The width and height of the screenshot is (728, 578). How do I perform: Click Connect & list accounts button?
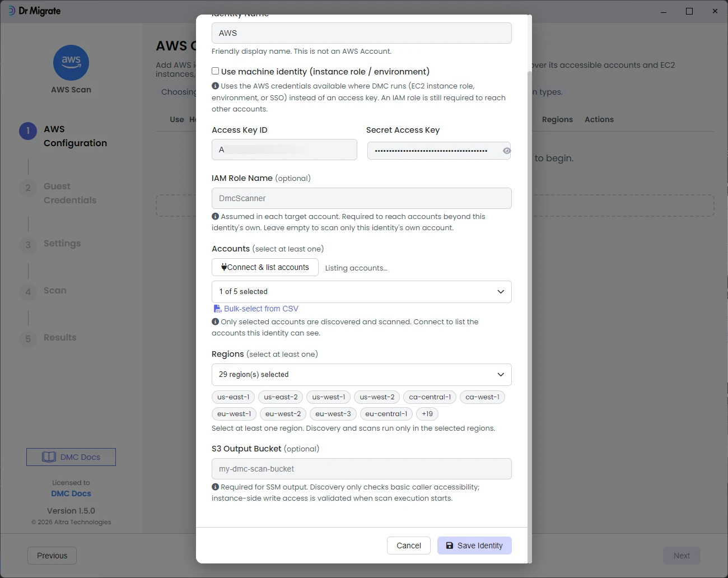click(265, 267)
